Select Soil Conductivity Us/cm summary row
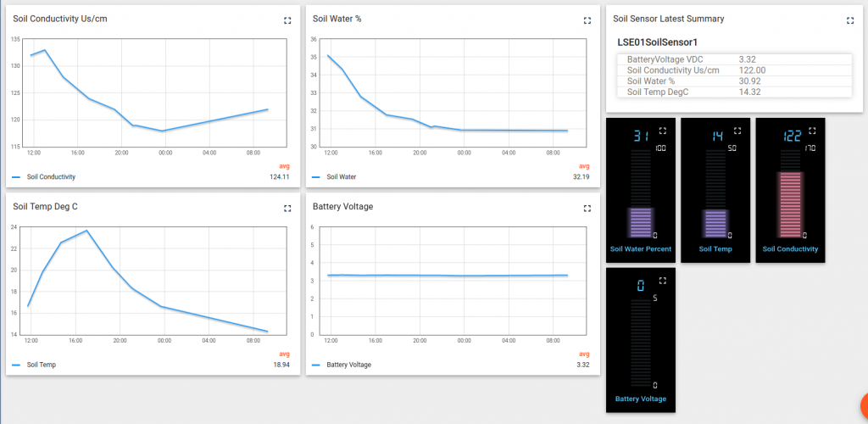Image resolution: width=868 pixels, height=424 pixels. [x=734, y=70]
